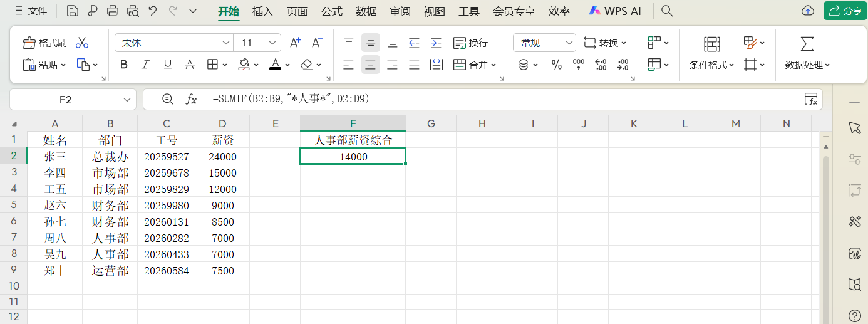868x324 pixels.
Task: Switch to the 公式 ribbon tab
Action: click(x=332, y=11)
